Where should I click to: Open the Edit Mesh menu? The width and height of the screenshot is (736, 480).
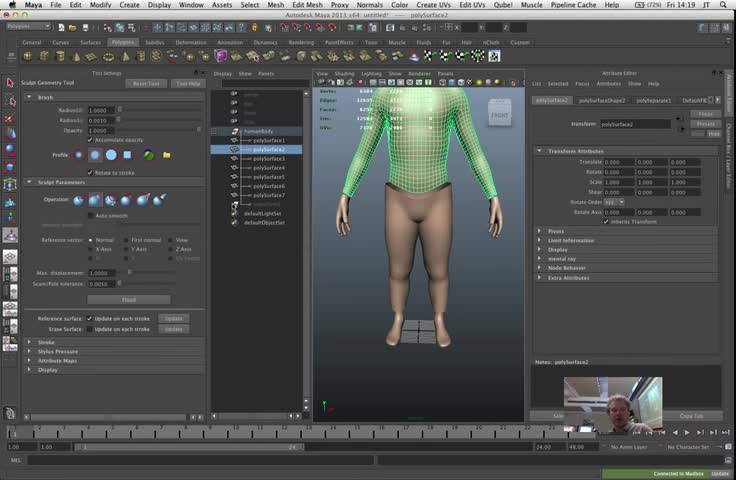306,5
